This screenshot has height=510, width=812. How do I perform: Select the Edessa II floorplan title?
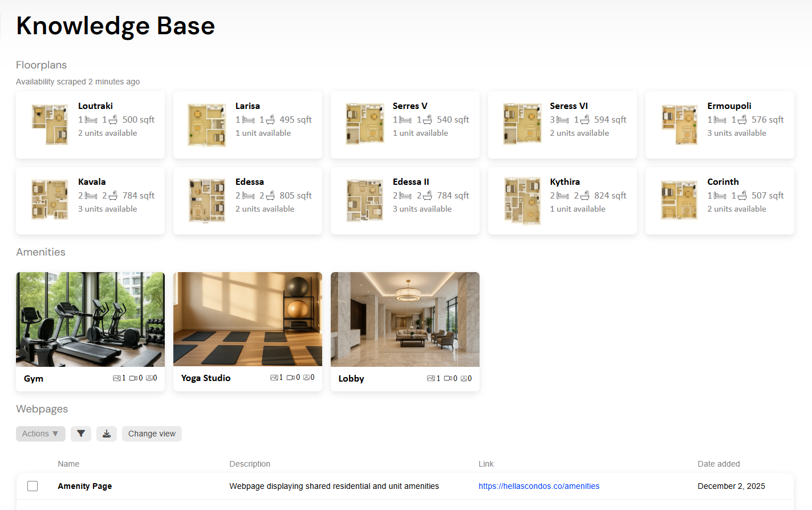click(x=411, y=182)
